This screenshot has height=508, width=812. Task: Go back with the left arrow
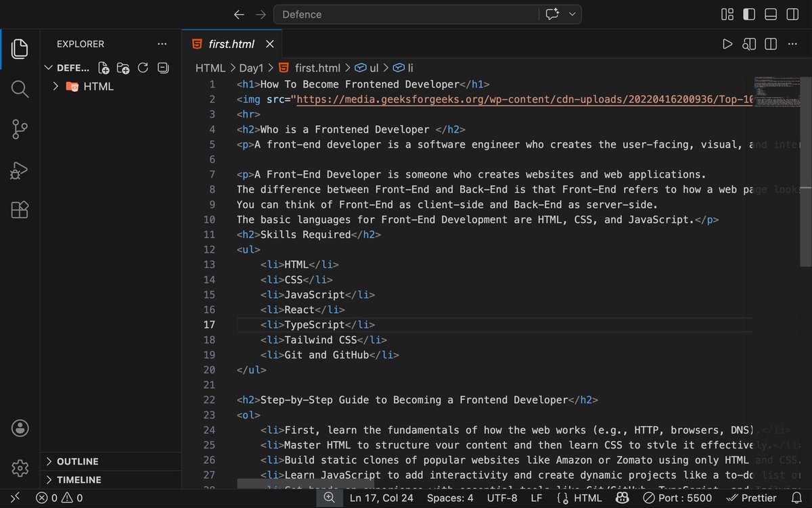coord(239,14)
